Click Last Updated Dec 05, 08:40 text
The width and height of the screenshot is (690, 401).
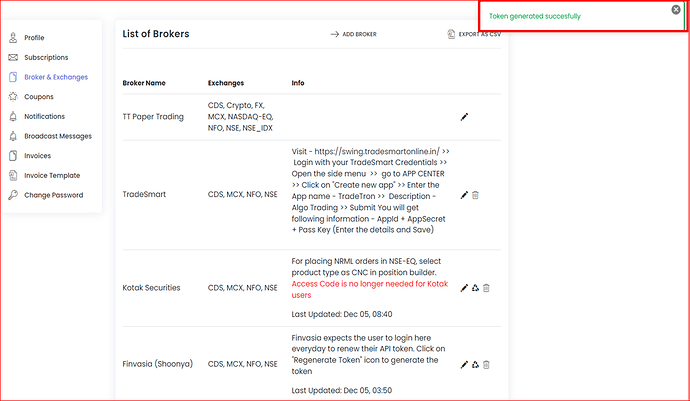(x=342, y=314)
